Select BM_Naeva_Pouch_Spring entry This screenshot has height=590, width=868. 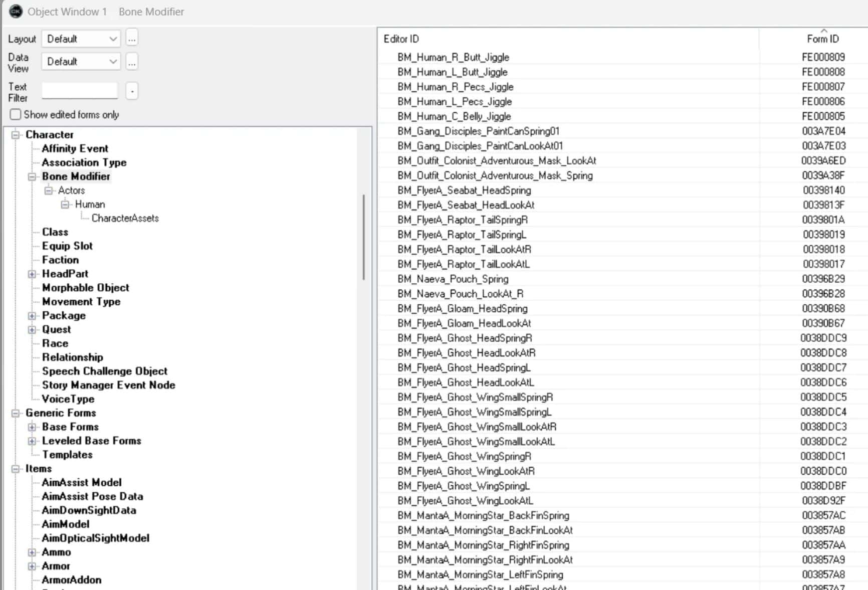coord(453,279)
